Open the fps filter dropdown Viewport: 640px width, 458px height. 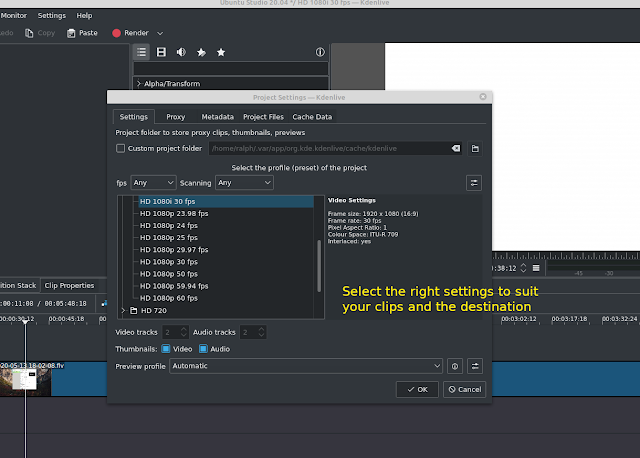pyautogui.click(x=153, y=183)
